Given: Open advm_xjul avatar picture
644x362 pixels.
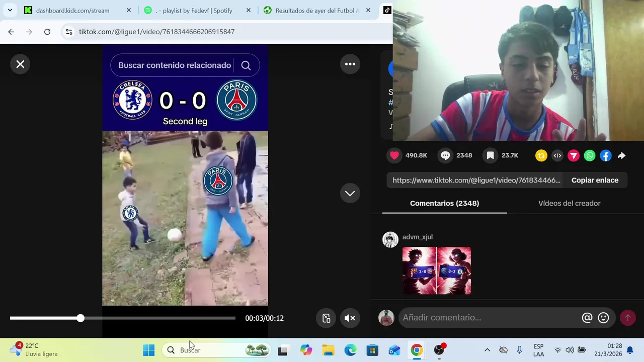Looking at the screenshot, I should (x=390, y=240).
